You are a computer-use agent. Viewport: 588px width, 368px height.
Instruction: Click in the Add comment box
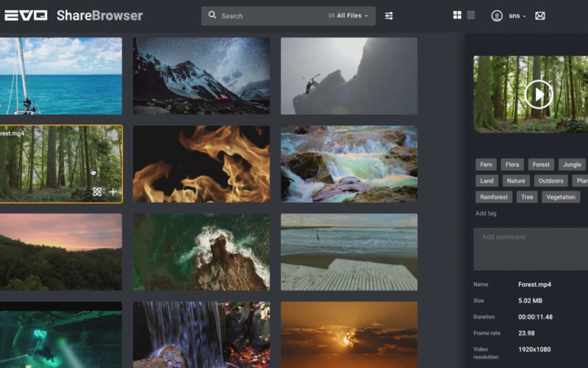click(531, 249)
